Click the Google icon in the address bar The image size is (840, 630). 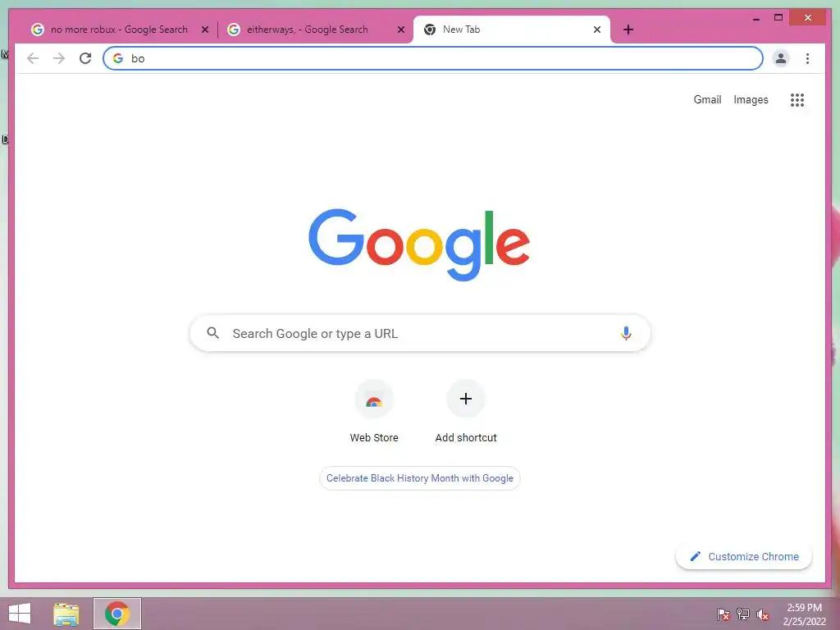tap(118, 58)
